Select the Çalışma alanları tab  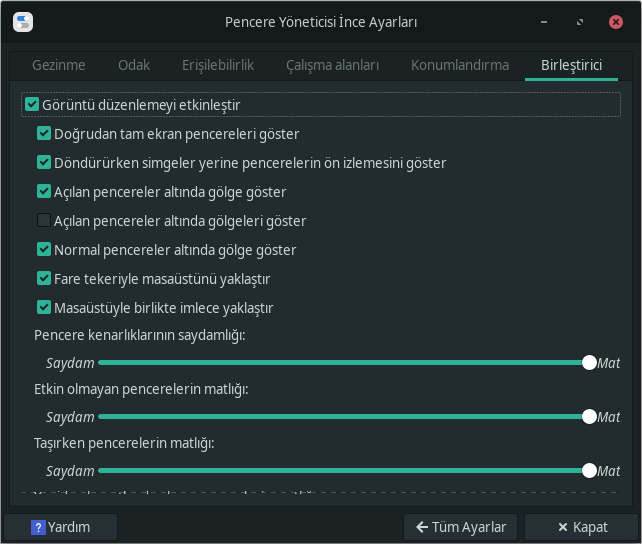coord(333,65)
